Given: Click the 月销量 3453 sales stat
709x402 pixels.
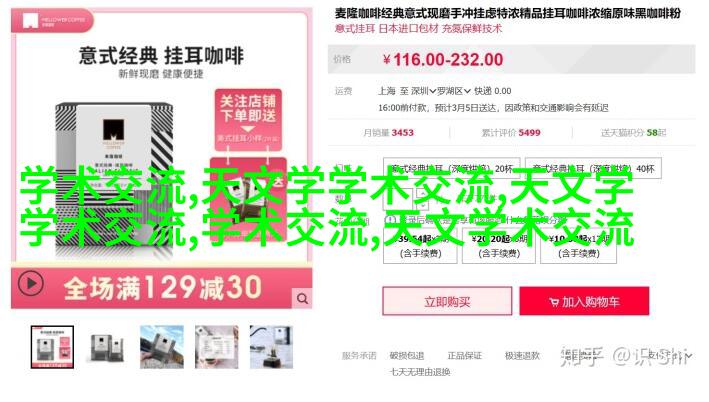Looking at the screenshot, I should click(x=388, y=132).
